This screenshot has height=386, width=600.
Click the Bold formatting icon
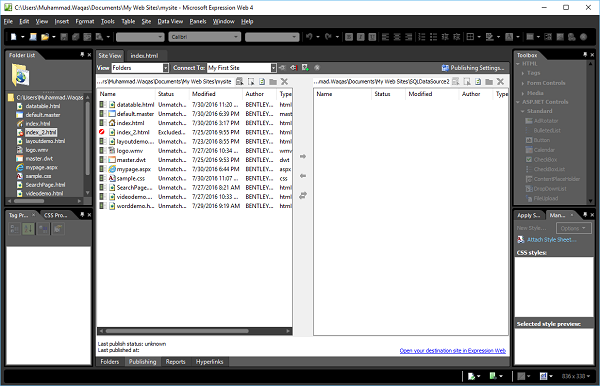click(349, 37)
